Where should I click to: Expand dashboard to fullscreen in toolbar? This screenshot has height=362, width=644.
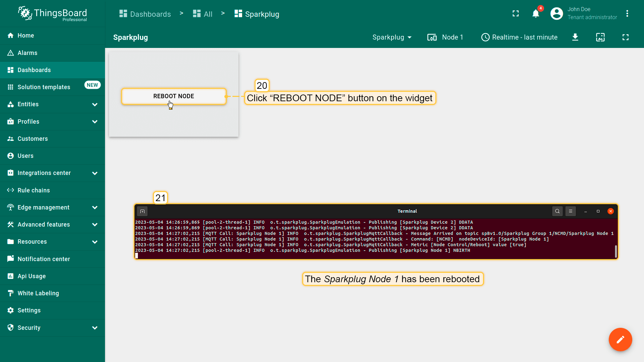tap(625, 37)
